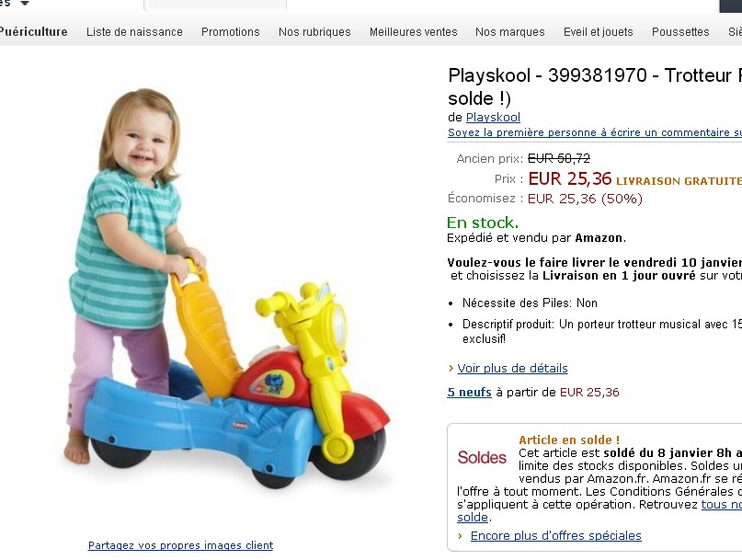
Task: Open Encore plus d'offres spéciales link
Action: (556, 535)
